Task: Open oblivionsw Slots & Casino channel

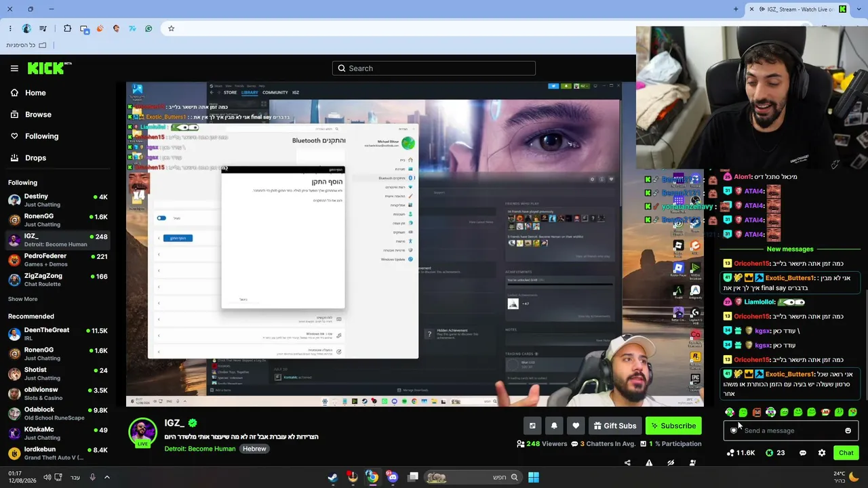Action: (58, 394)
